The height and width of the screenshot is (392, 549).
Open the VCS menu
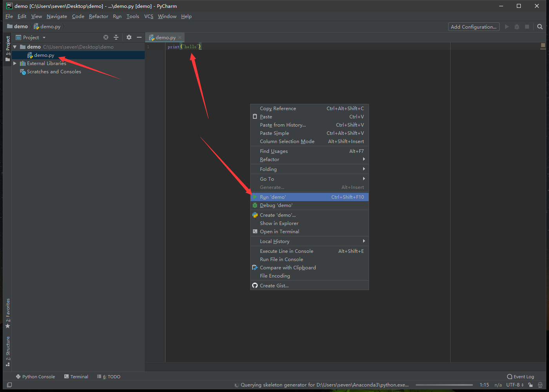(x=149, y=16)
